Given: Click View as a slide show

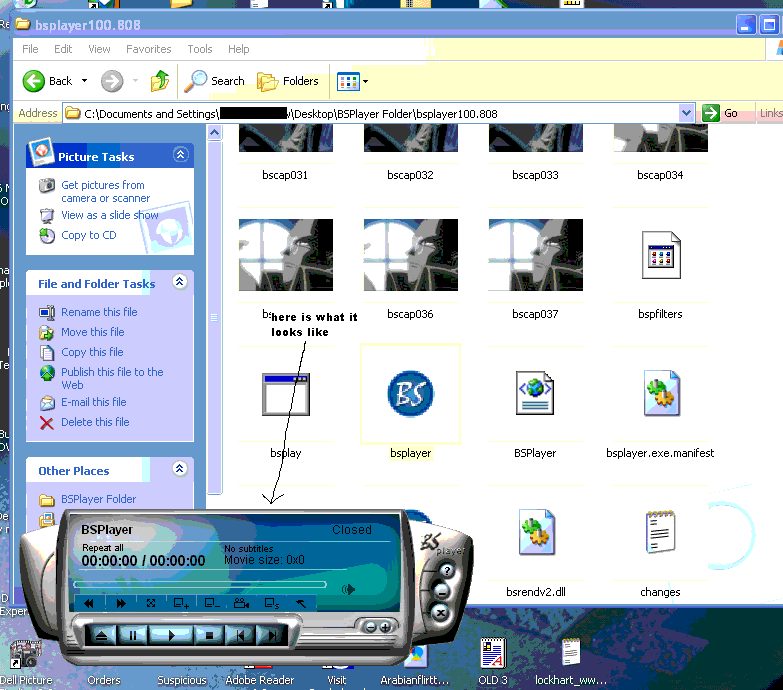Looking at the screenshot, I should pos(109,215).
